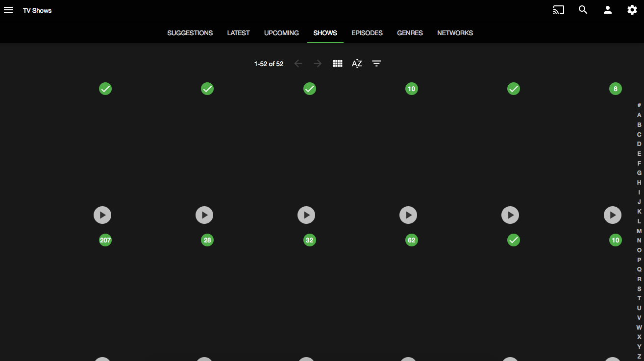Open the A-Z sort options
644x361 pixels.
pyautogui.click(x=357, y=64)
